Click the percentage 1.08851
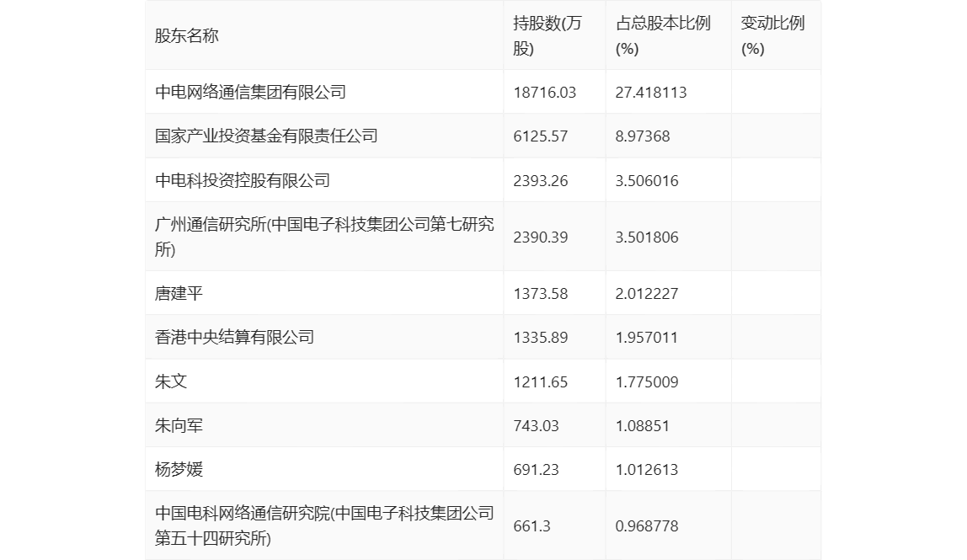The height and width of the screenshot is (560, 967). coord(642,426)
